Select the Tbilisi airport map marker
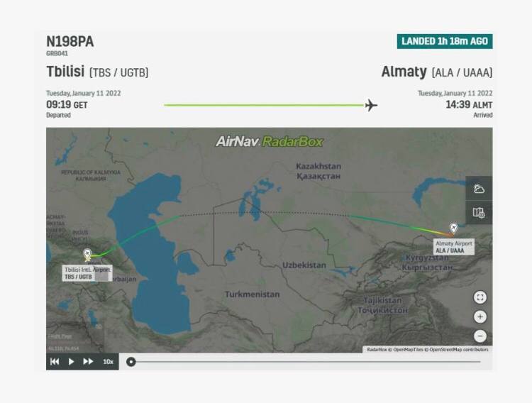Image resolution: width=532 pixels, height=403 pixels. [x=87, y=254]
